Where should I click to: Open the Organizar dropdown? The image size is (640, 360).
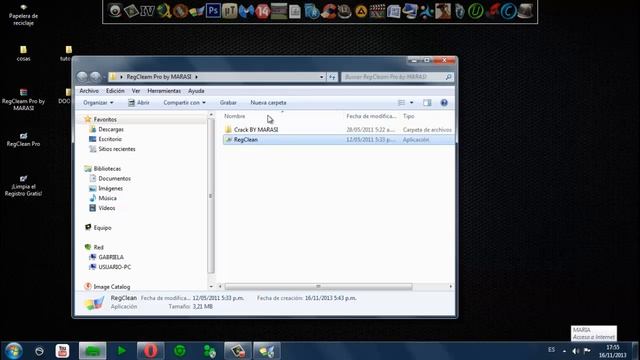pos(98,103)
